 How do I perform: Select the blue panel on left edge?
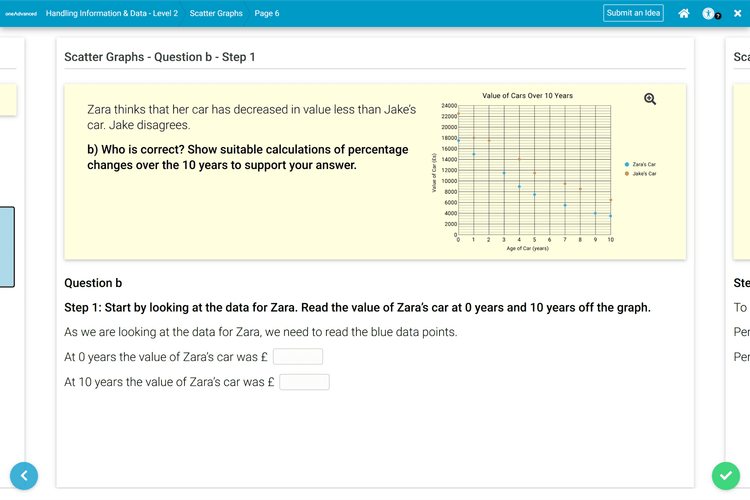tap(7, 247)
